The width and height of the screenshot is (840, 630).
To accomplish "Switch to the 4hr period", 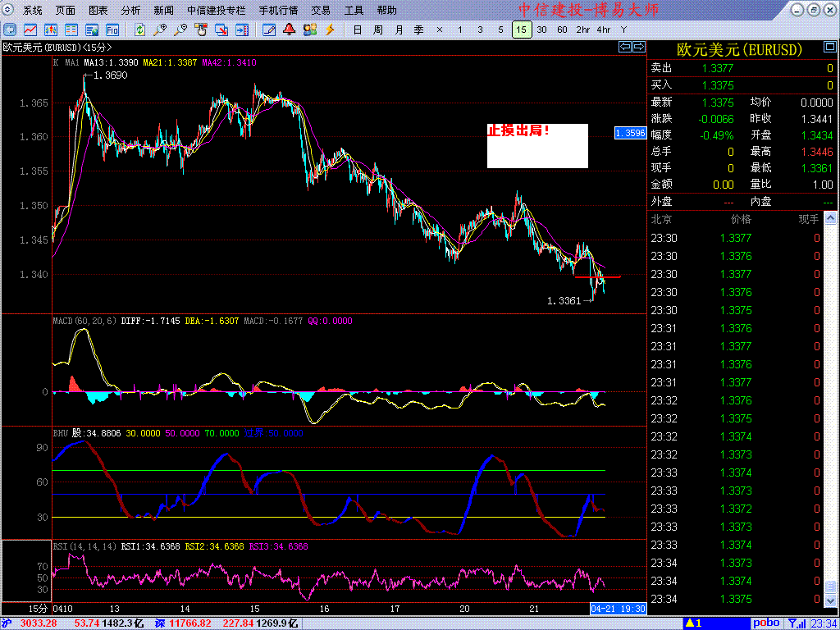I will click(x=604, y=30).
